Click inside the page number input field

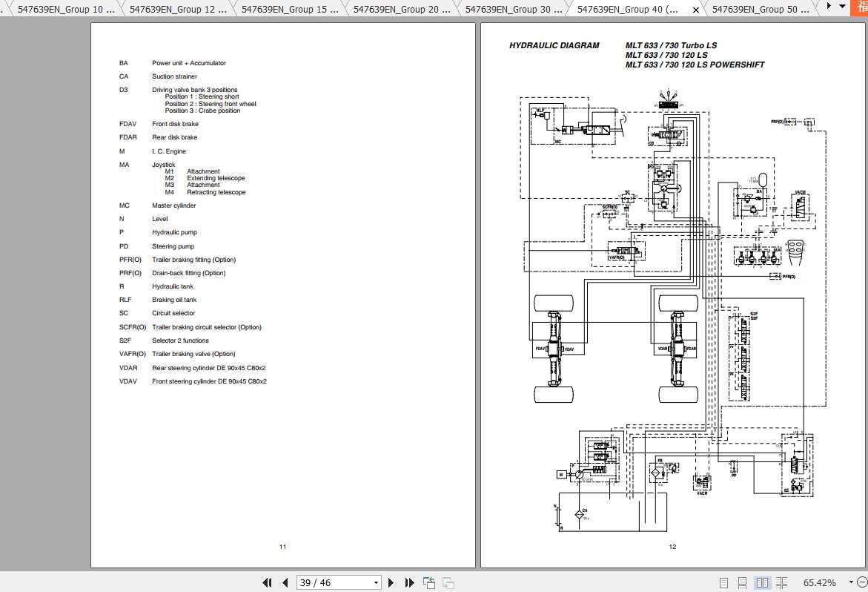coord(330,582)
